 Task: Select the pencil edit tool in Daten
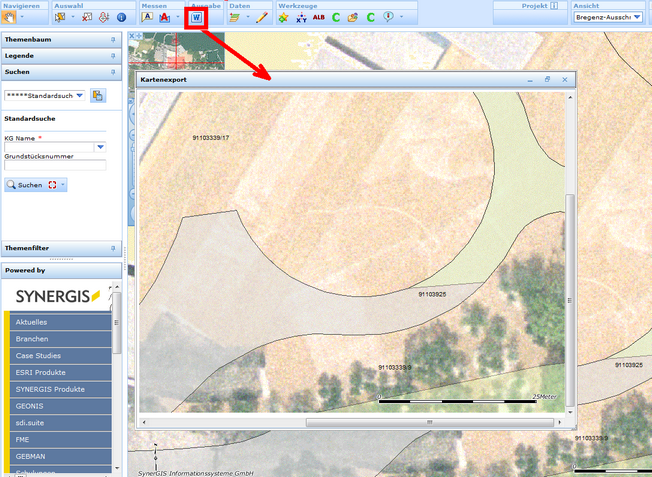pyautogui.click(x=262, y=17)
